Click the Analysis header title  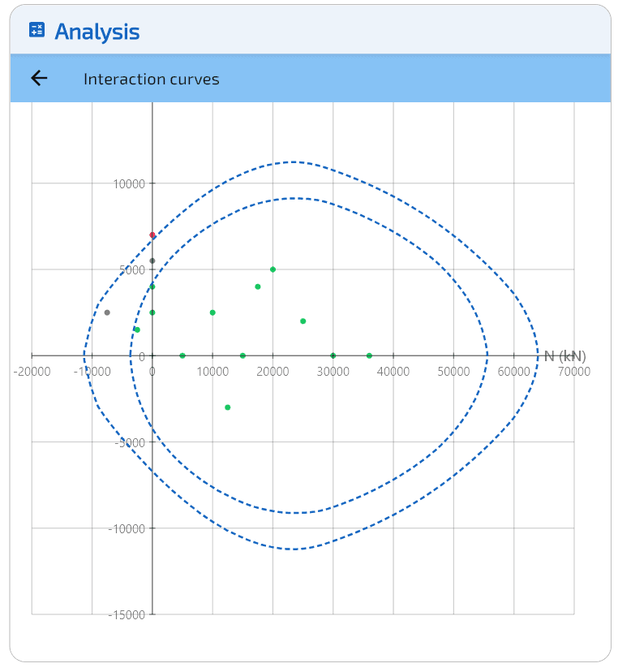click(97, 32)
